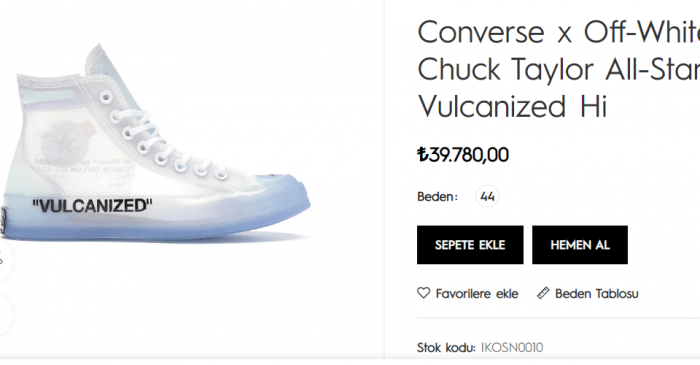
Task: Click the ruler icon beside Beden Tablosu
Action: [x=543, y=293]
